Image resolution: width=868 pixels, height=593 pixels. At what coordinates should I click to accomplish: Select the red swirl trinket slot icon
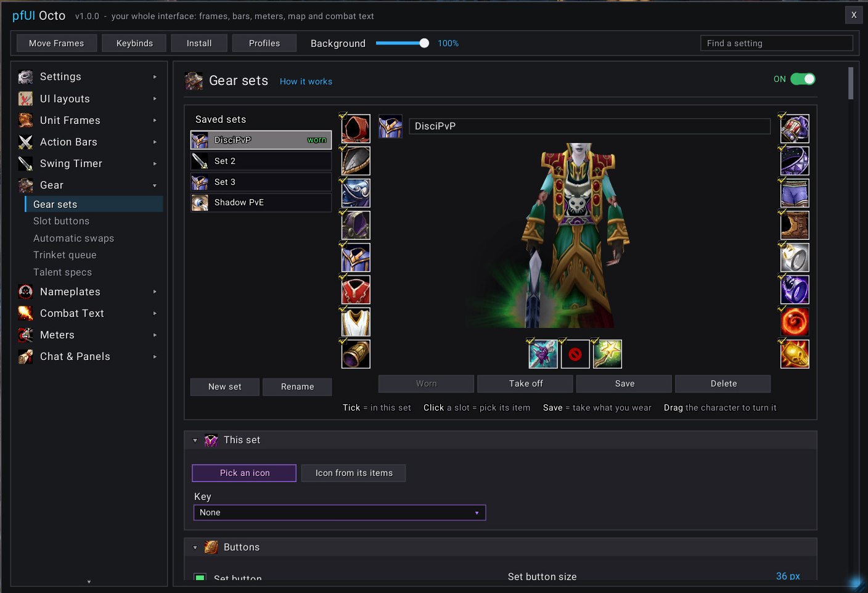click(x=795, y=322)
